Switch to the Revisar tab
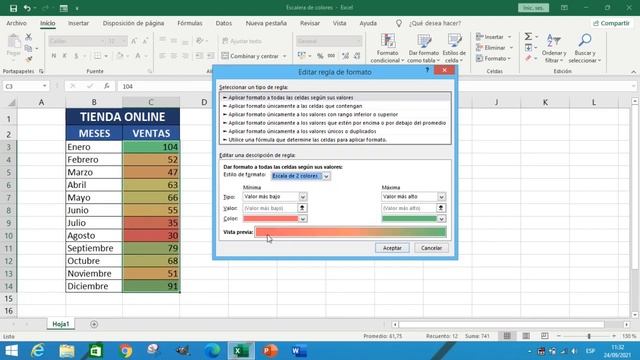 pos(310,23)
